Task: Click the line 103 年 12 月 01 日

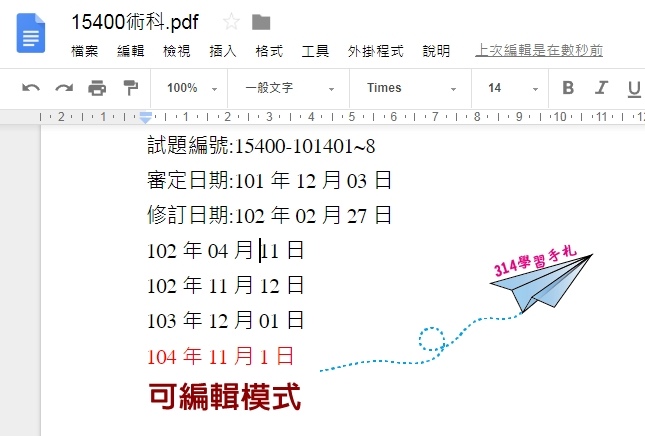Action: click(x=225, y=320)
